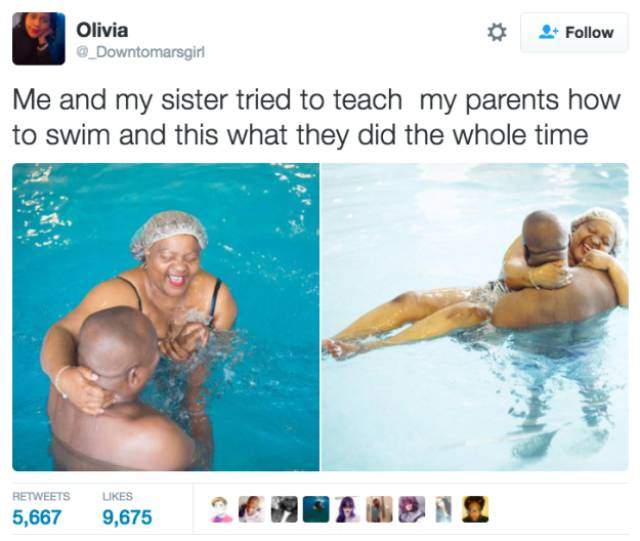Click the seventh liker avatar with lilac hair
The width and height of the screenshot is (640, 541).
[x=411, y=509]
